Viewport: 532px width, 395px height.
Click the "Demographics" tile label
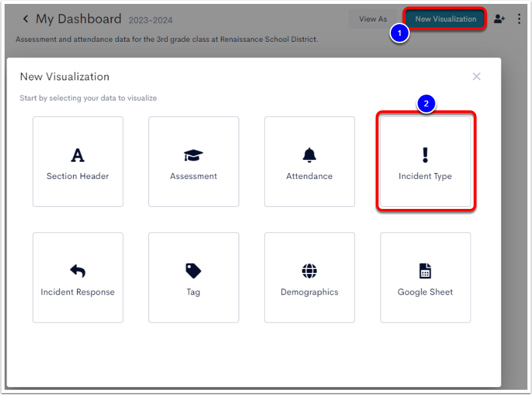pyautogui.click(x=309, y=292)
